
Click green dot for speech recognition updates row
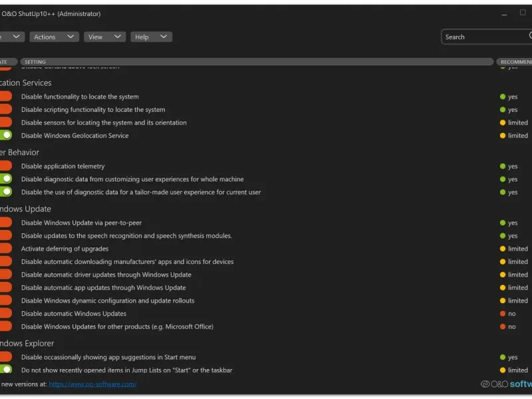(x=503, y=236)
